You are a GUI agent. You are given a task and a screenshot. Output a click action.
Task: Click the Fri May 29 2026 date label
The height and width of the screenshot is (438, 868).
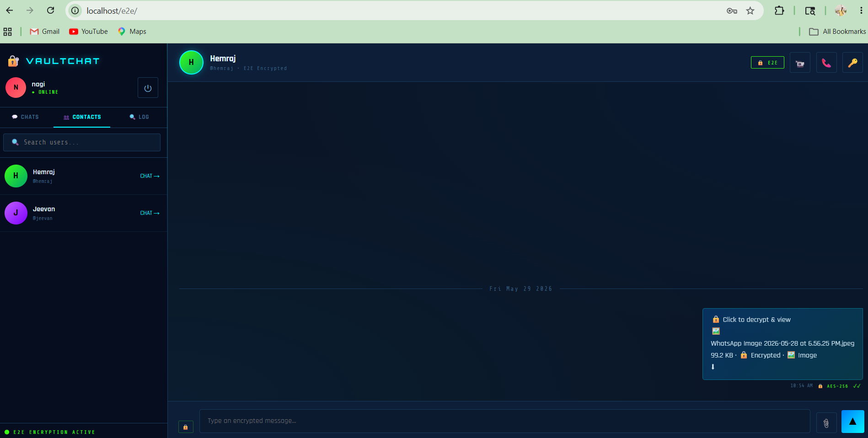(521, 289)
